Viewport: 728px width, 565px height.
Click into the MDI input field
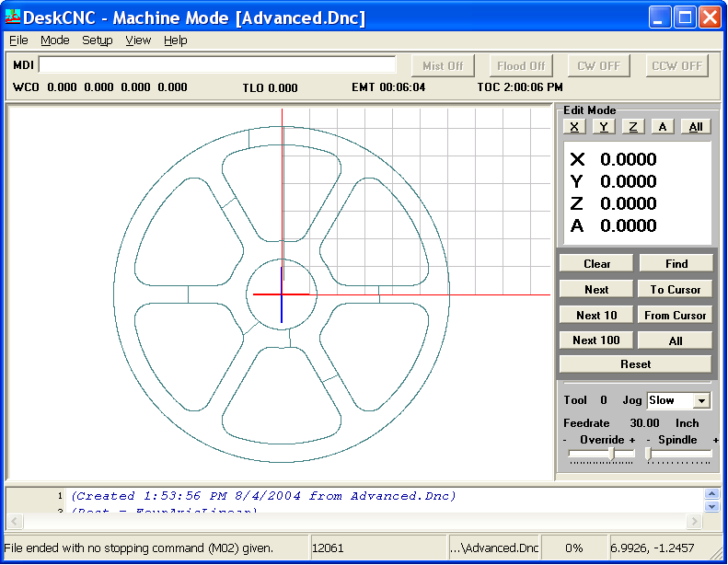point(217,65)
